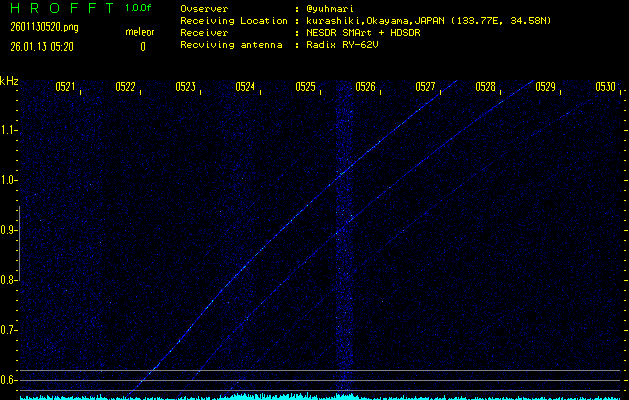This screenshot has height=400, width=629.
Task: Select the 1.0 kHz frequency label
Action: click(x=9, y=180)
